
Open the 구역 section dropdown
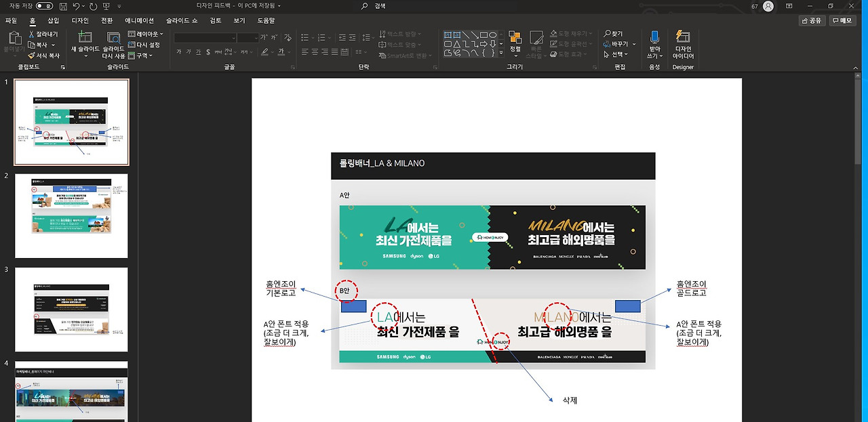tap(141, 56)
